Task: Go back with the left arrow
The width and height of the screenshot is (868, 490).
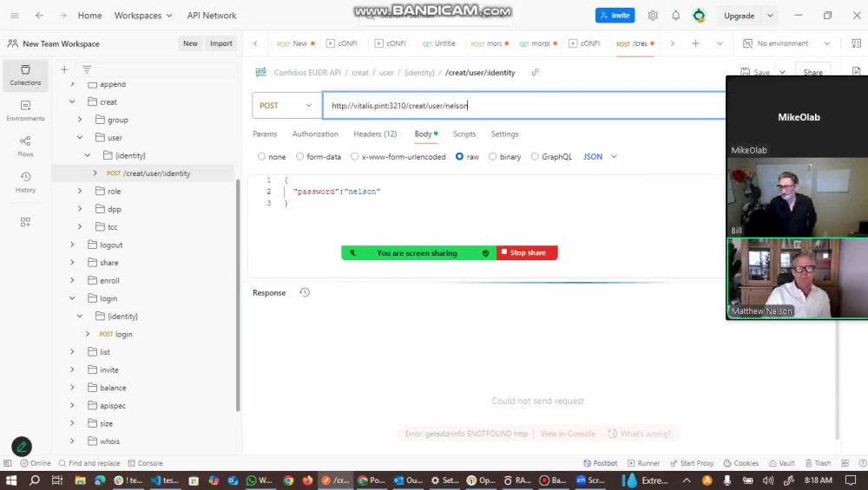Action: click(39, 16)
